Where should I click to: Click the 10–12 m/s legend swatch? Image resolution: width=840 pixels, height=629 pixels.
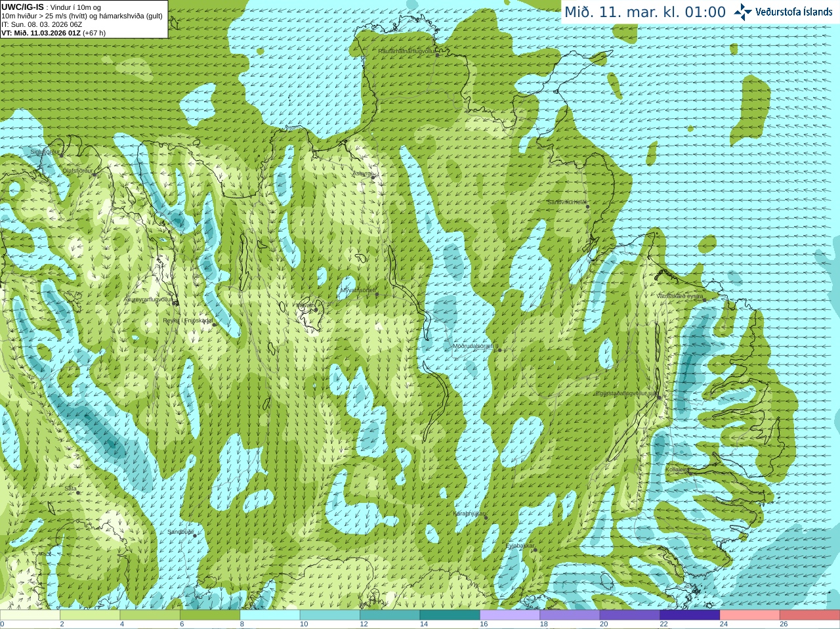(x=330, y=615)
